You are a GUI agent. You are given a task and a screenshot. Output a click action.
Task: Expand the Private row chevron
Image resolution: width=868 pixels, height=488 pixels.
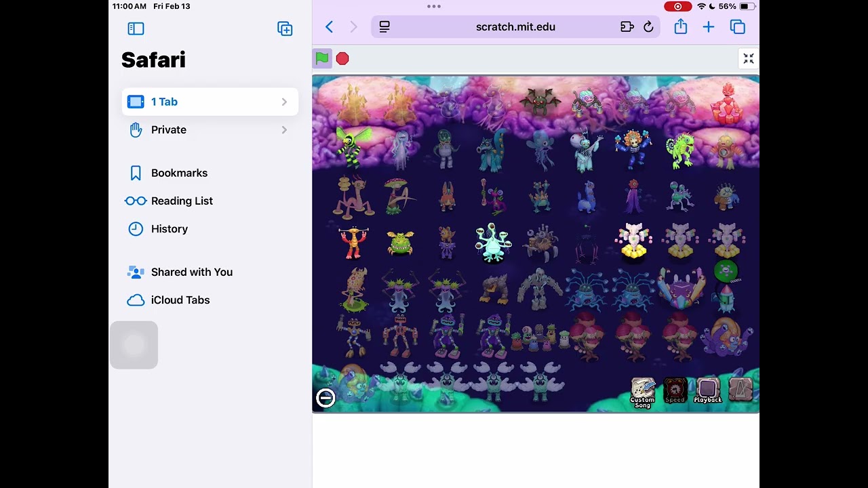click(284, 129)
